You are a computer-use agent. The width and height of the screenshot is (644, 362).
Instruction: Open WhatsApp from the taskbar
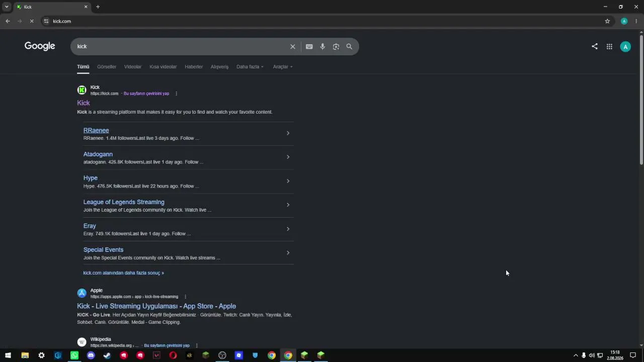(74, 355)
